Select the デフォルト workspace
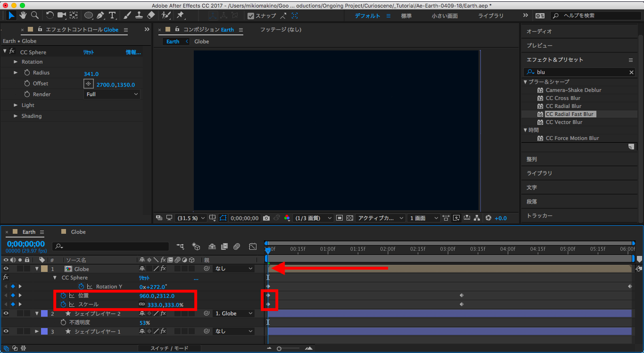 tap(368, 16)
